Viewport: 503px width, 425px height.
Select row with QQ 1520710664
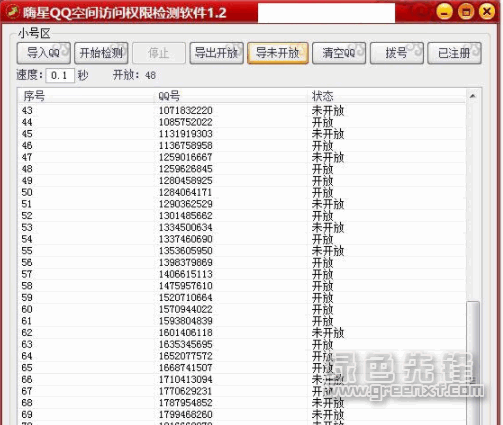(x=242, y=297)
